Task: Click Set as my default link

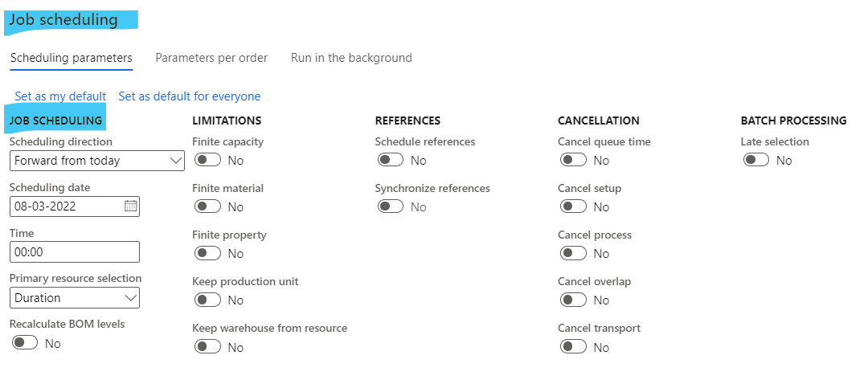Action: point(60,96)
